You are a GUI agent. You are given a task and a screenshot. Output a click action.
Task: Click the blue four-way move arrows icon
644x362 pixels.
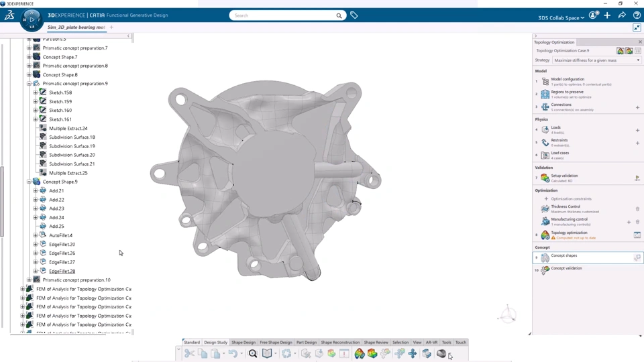413,353
